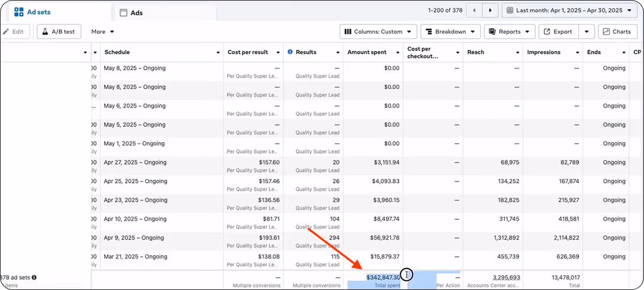Screen dimensions: 644x290
Task: Click the 68,975 reach value
Action: (510, 162)
